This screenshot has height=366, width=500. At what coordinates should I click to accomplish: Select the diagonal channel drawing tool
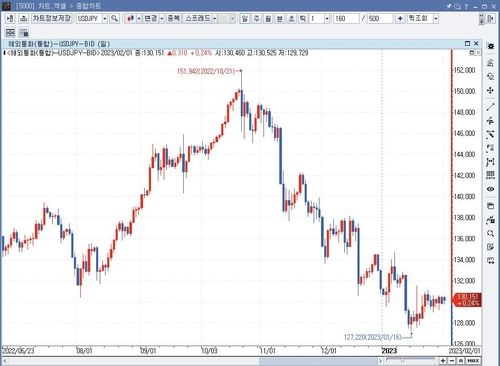click(x=490, y=135)
